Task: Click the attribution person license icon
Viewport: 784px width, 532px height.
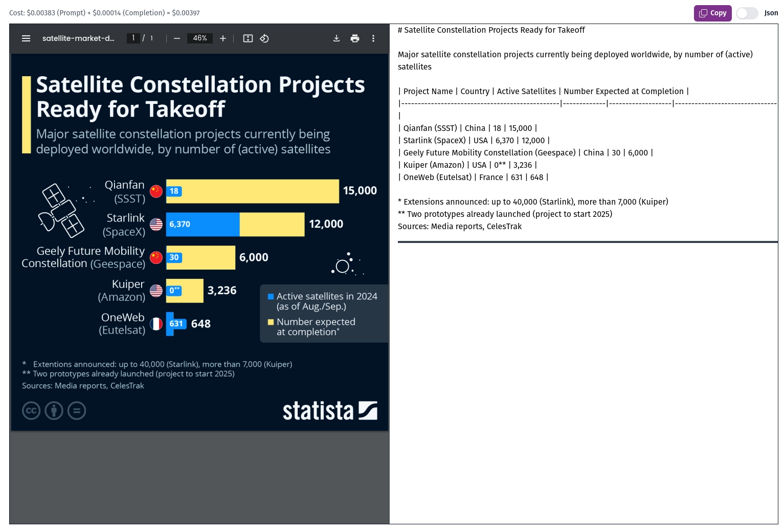Action: point(54,411)
